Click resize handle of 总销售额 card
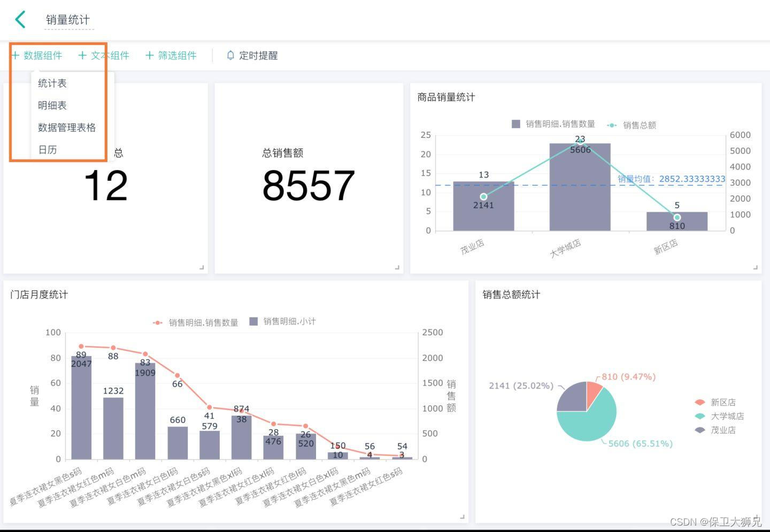The image size is (770, 532). [397, 267]
